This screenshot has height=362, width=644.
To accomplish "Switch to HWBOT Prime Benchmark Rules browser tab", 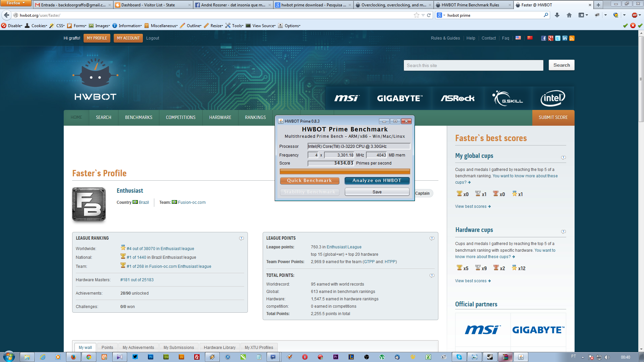I will (473, 5).
